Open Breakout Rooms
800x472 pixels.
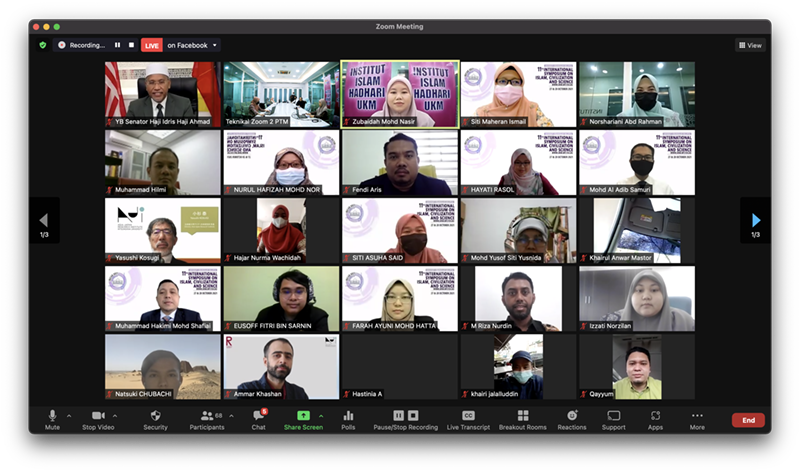pyautogui.click(x=523, y=416)
